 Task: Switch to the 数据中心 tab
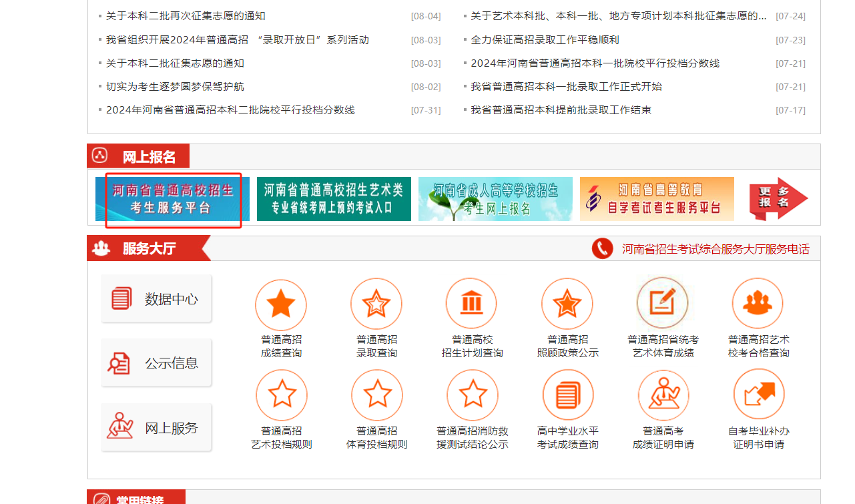coord(156,299)
